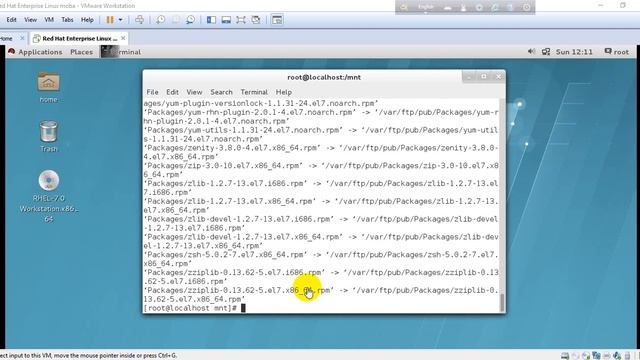
Task: Open GNOME Places menu
Action: pos(81,52)
